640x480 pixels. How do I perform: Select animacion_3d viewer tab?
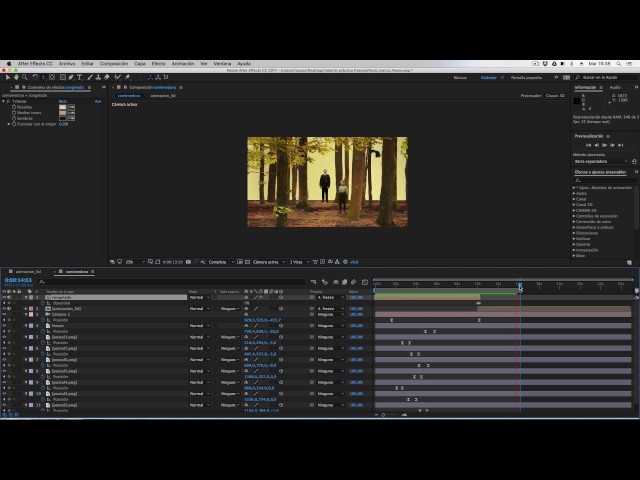click(x=163, y=96)
